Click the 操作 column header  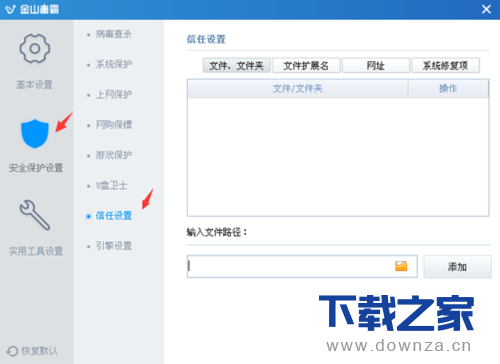(448, 88)
